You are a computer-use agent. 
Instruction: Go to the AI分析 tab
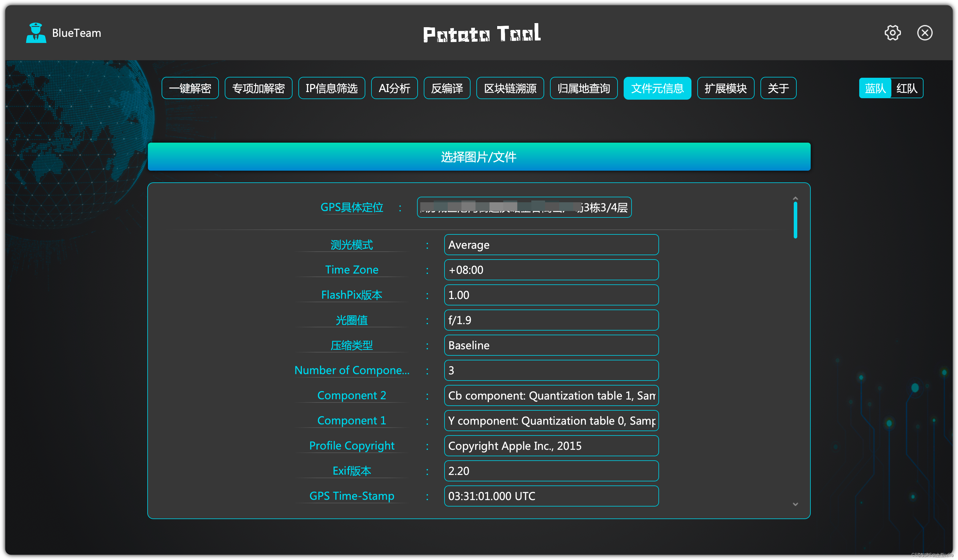pyautogui.click(x=394, y=88)
